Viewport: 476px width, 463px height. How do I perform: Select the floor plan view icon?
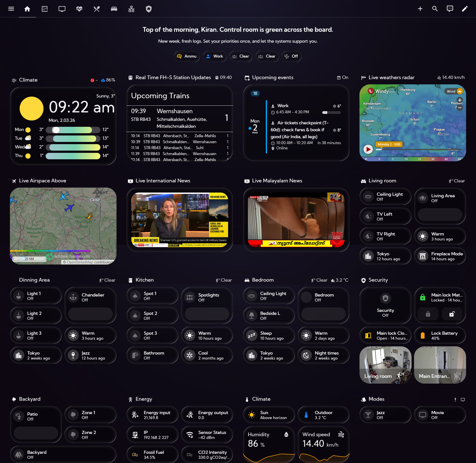click(45, 9)
